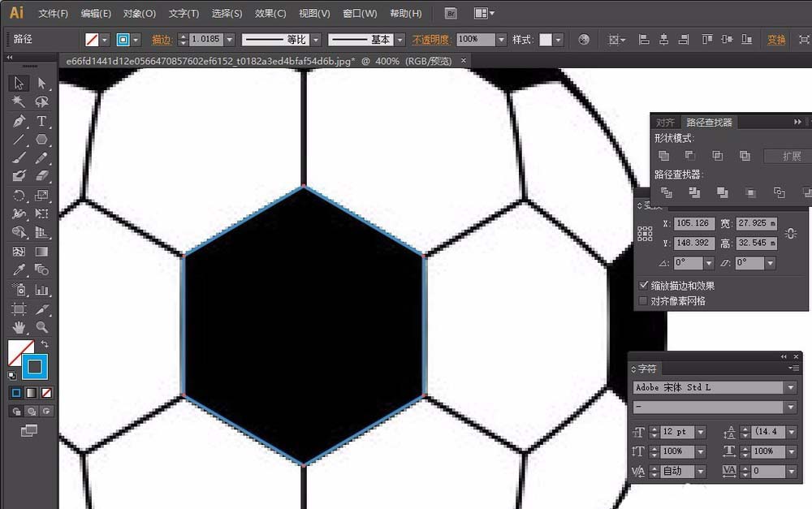Open Adobe Bridge from the menu bar
This screenshot has width=812, height=509.
(451, 14)
